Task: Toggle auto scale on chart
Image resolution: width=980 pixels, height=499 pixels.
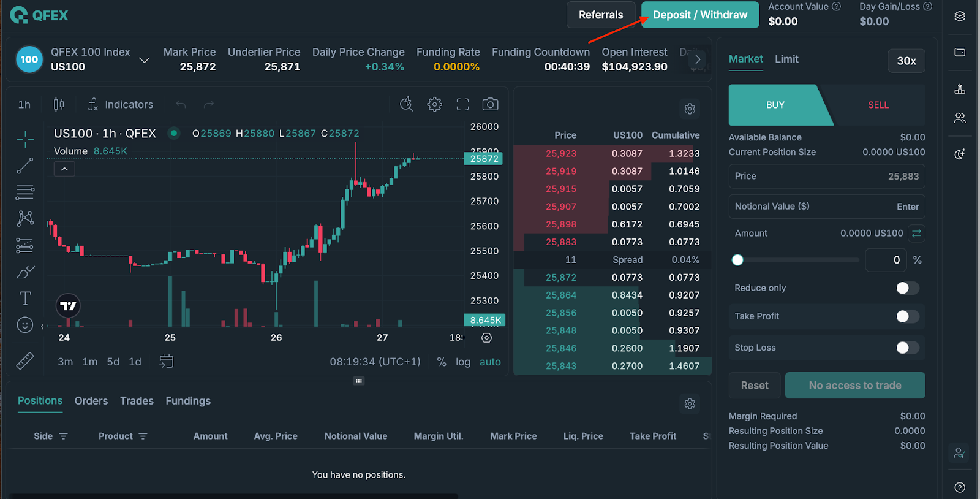Action: (490, 362)
